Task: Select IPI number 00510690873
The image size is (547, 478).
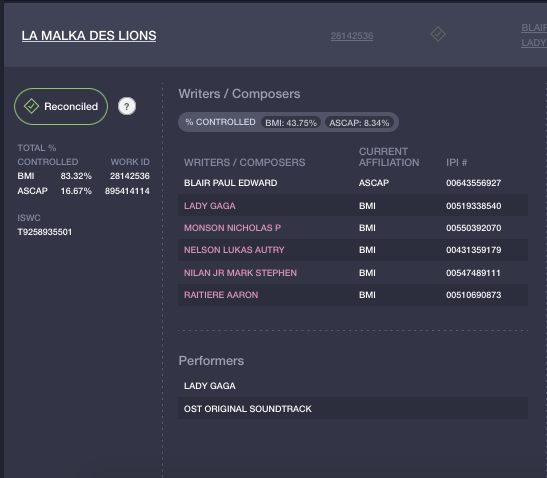Action: click(473, 295)
